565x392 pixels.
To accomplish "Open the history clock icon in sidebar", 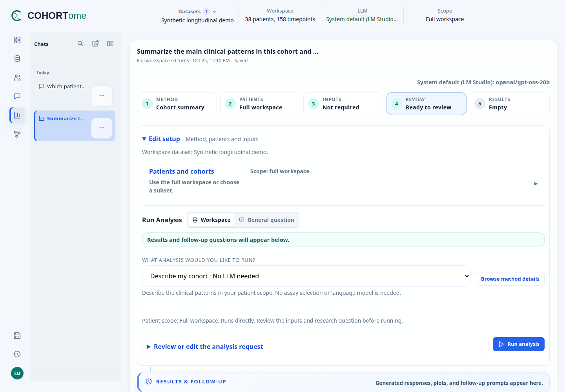I will [x=17, y=354].
